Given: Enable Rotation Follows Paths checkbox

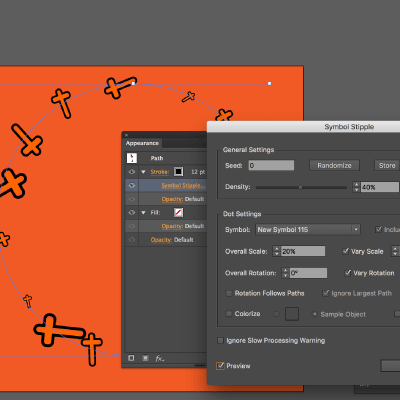Looking at the screenshot, I should pyautogui.click(x=229, y=293).
